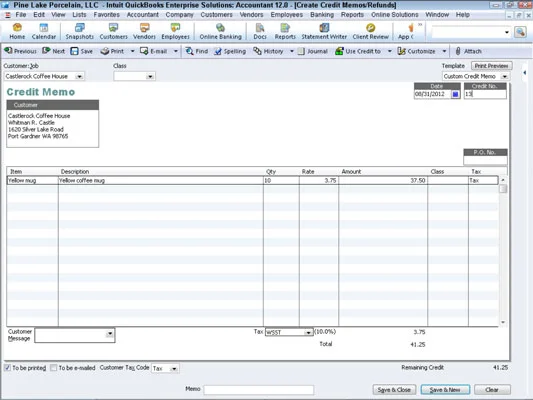
Task: Expand the WSST tax item dropdown
Action: coord(308,332)
